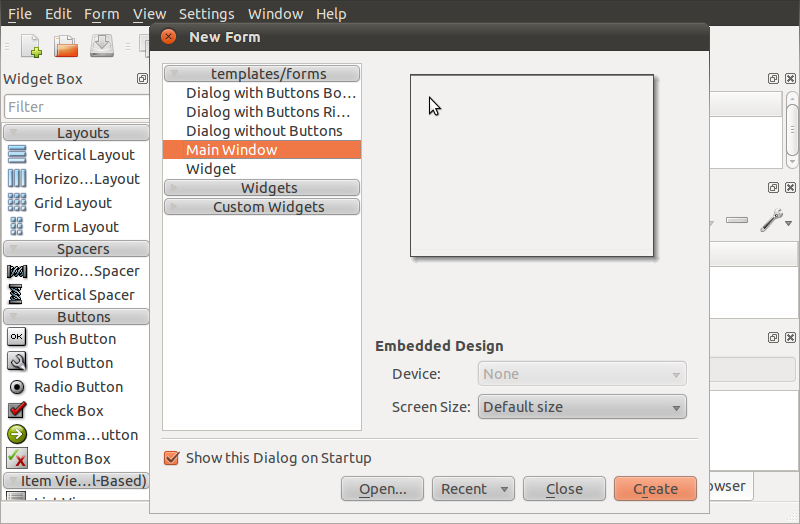
Task: Open the Form menu
Action: click(x=102, y=14)
